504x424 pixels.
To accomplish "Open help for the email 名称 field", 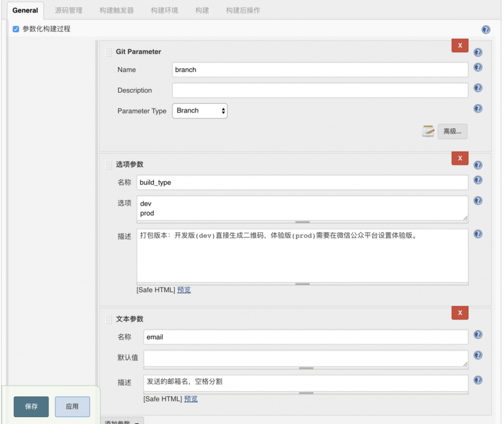I will tap(477, 334).
